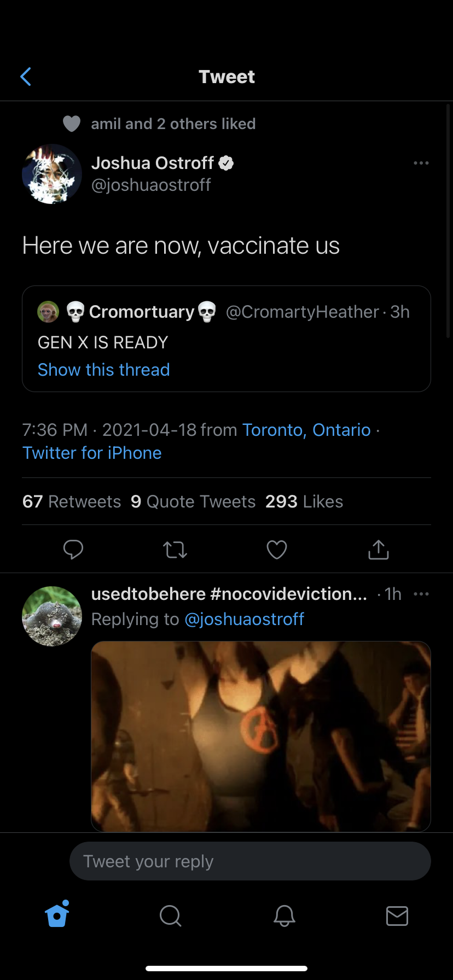Tap the Tweet your reply field
The height and width of the screenshot is (980, 453).
pos(250,861)
